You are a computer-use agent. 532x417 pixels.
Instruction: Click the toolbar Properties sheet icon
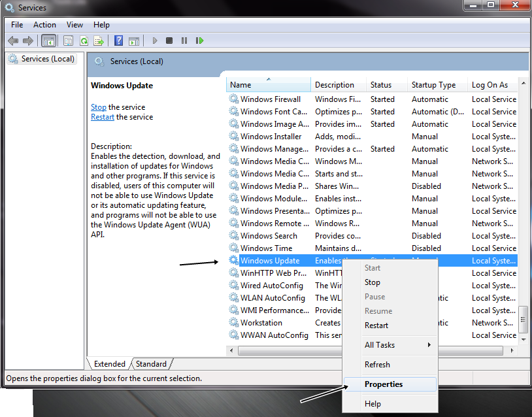68,41
